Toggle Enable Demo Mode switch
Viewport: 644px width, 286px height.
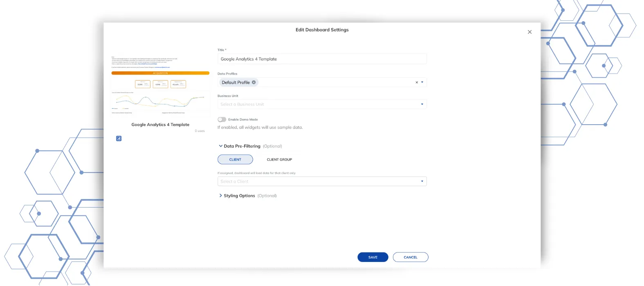click(222, 120)
